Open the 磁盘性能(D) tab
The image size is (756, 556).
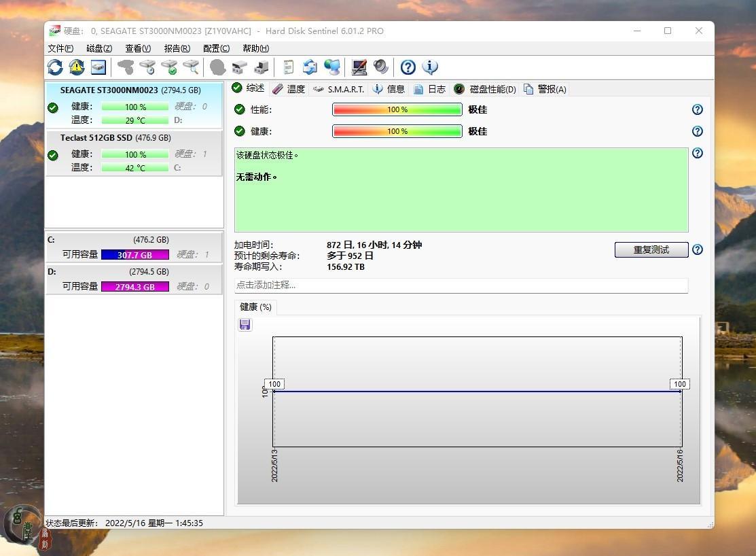[x=485, y=89]
